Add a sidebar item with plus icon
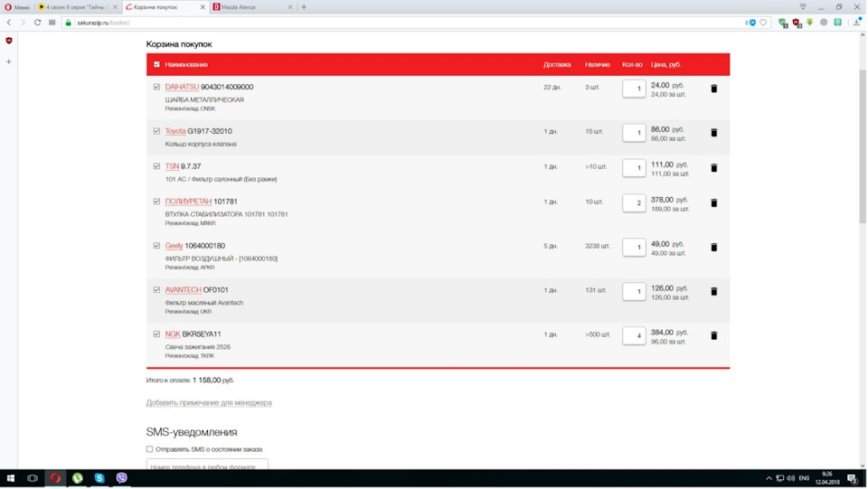868x489 pixels. pos(9,61)
